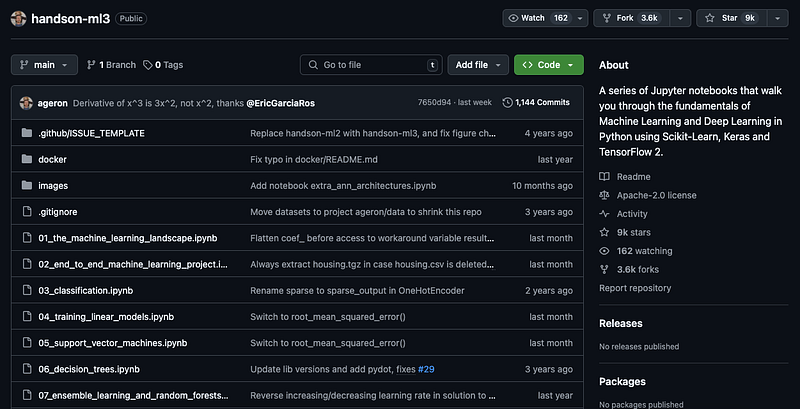Click the file icon beside 06_decision_trees.ipynb
The image size is (800, 409).
pyautogui.click(x=27, y=369)
